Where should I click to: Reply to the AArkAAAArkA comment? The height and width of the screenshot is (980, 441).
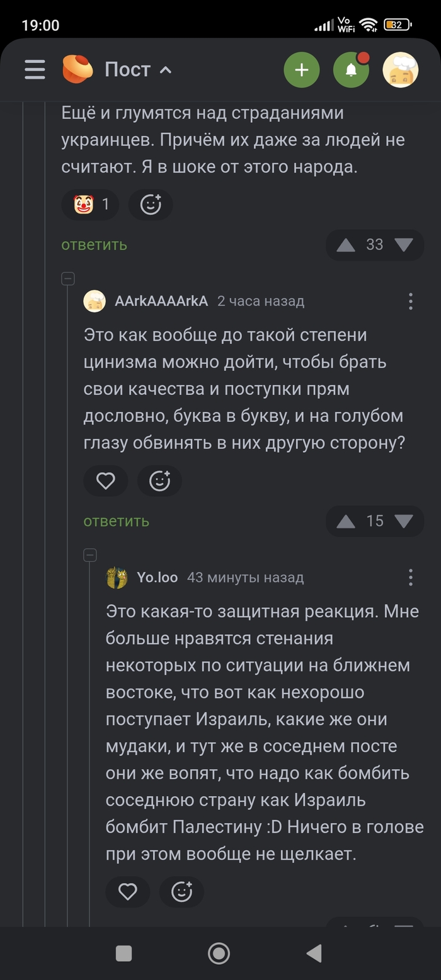(x=117, y=521)
